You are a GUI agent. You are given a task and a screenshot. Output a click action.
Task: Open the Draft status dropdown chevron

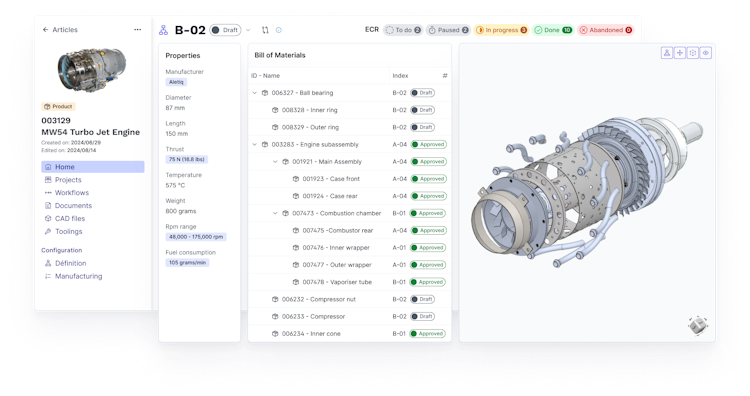[x=248, y=30]
